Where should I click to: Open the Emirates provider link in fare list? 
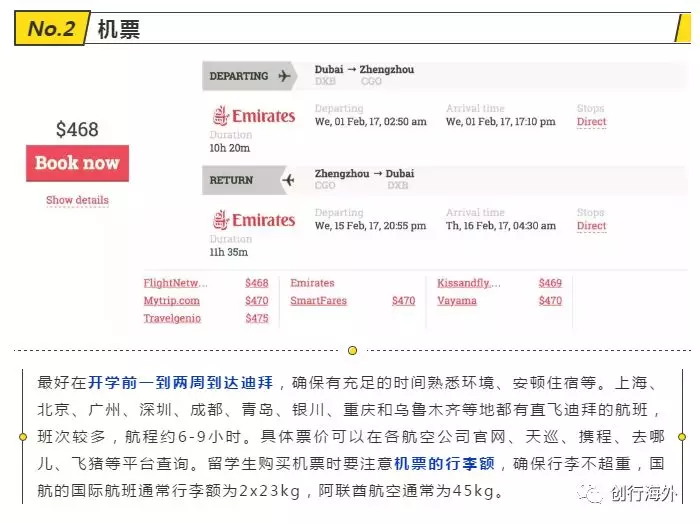click(x=312, y=283)
